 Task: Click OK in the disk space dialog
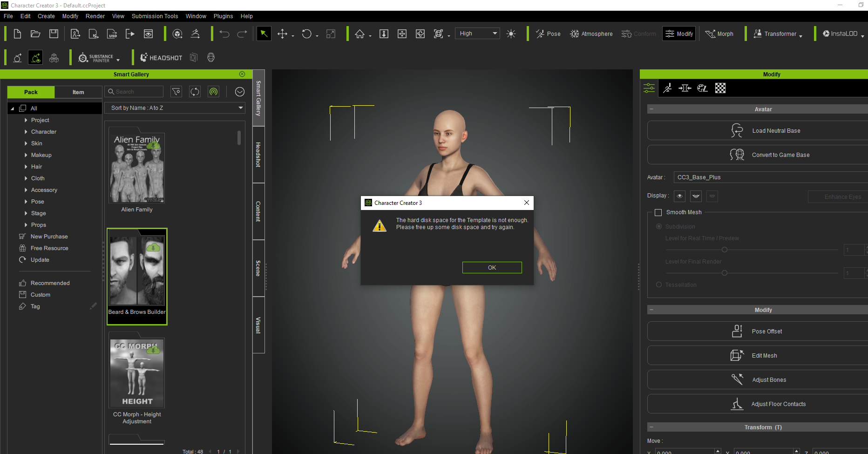pyautogui.click(x=492, y=267)
